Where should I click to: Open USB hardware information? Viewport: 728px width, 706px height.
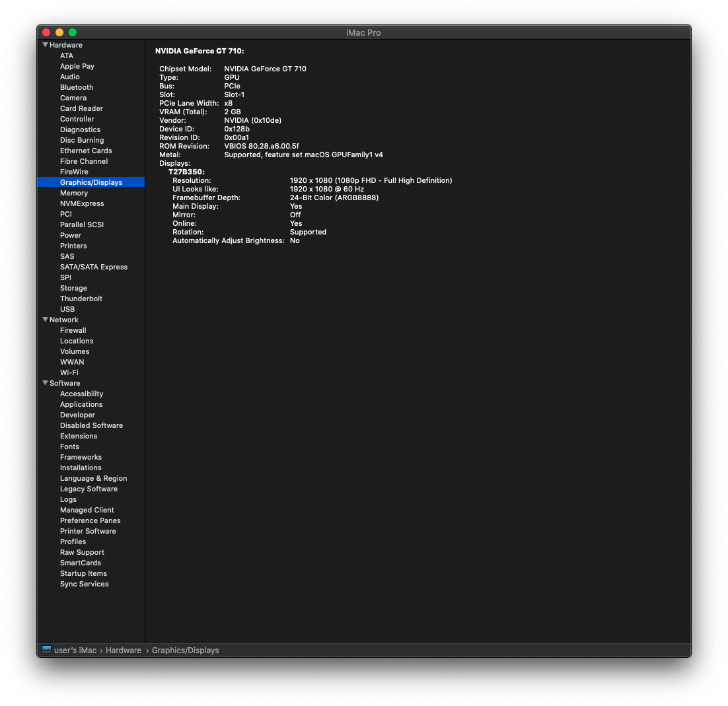(67, 310)
